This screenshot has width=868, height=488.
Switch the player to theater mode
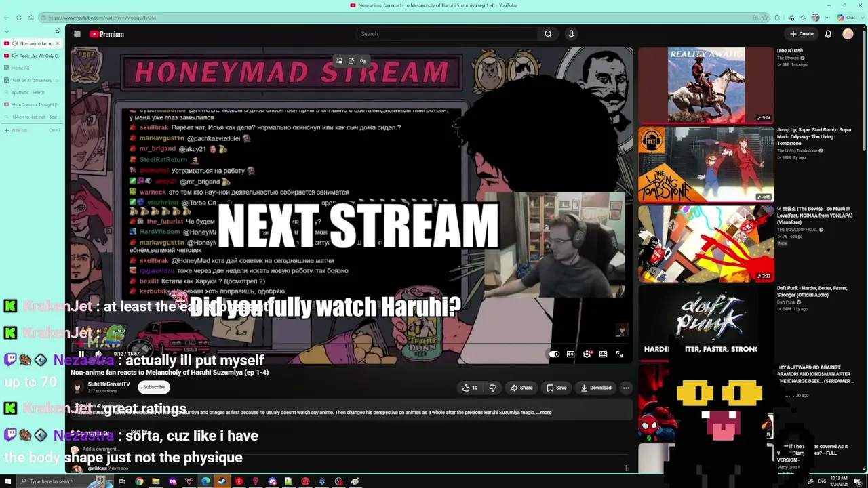tap(603, 354)
